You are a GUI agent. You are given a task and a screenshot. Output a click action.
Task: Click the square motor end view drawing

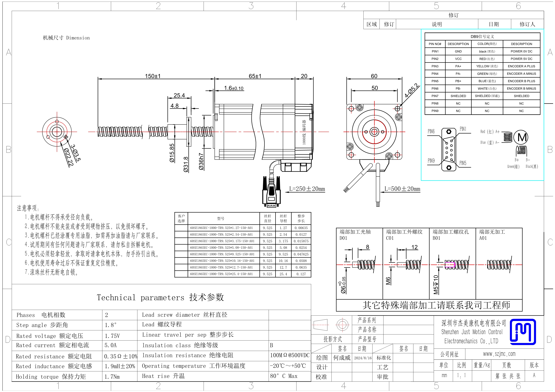[374, 132]
